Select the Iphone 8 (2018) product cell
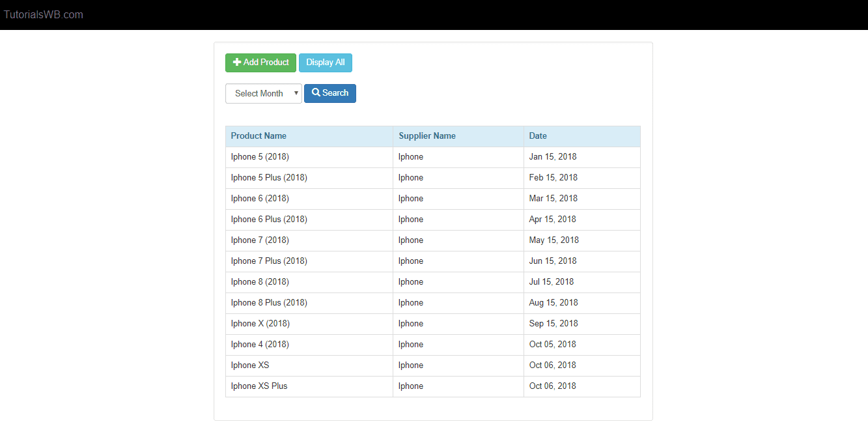The height and width of the screenshot is (428, 868). (x=309, y=282)
